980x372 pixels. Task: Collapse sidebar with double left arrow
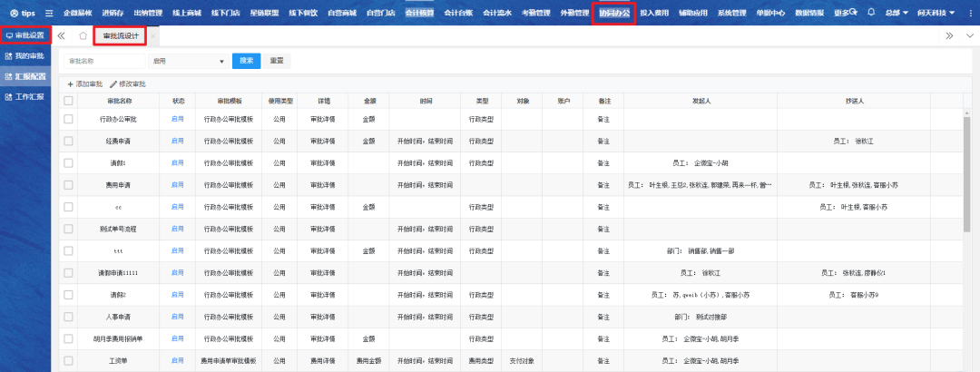point(61,35)
